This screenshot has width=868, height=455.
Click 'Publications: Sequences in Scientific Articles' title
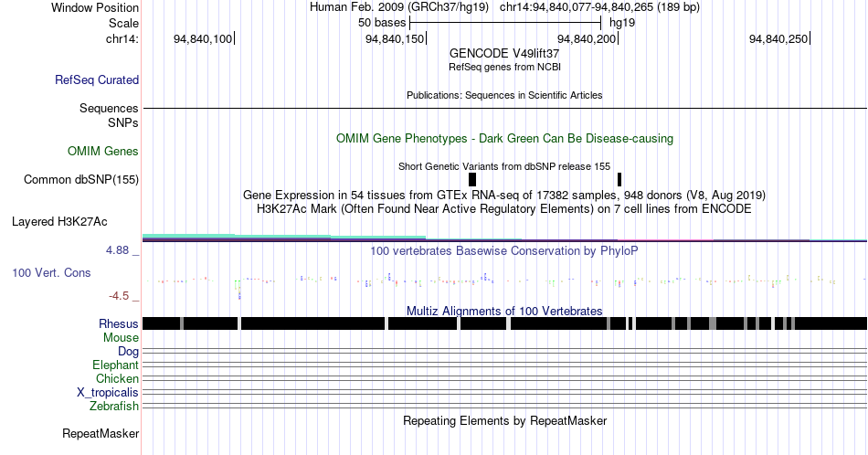coord(504,95)
